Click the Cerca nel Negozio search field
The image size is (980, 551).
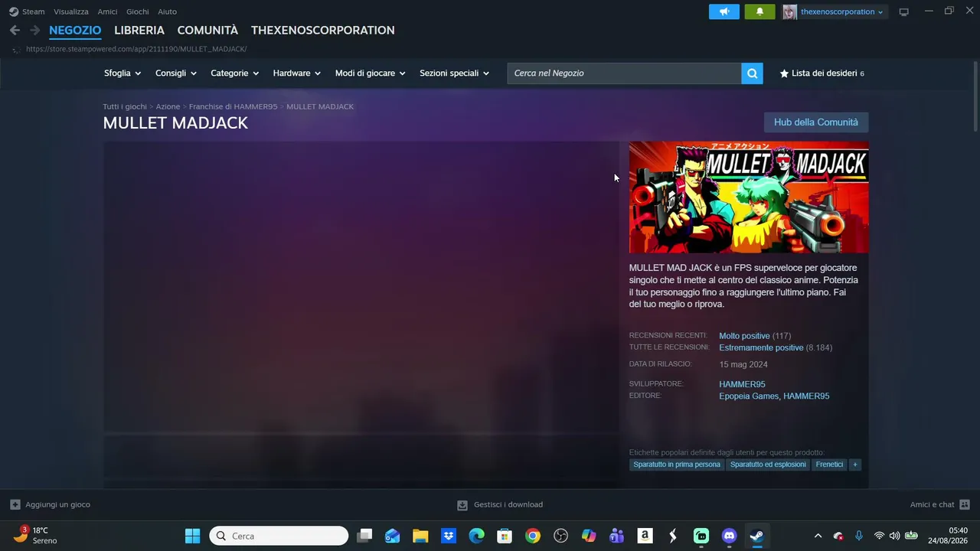(624, 73)
